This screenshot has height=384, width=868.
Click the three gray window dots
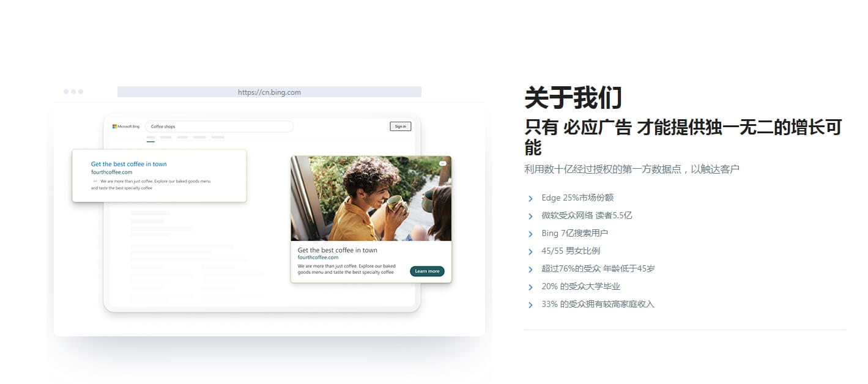point(73,92)
